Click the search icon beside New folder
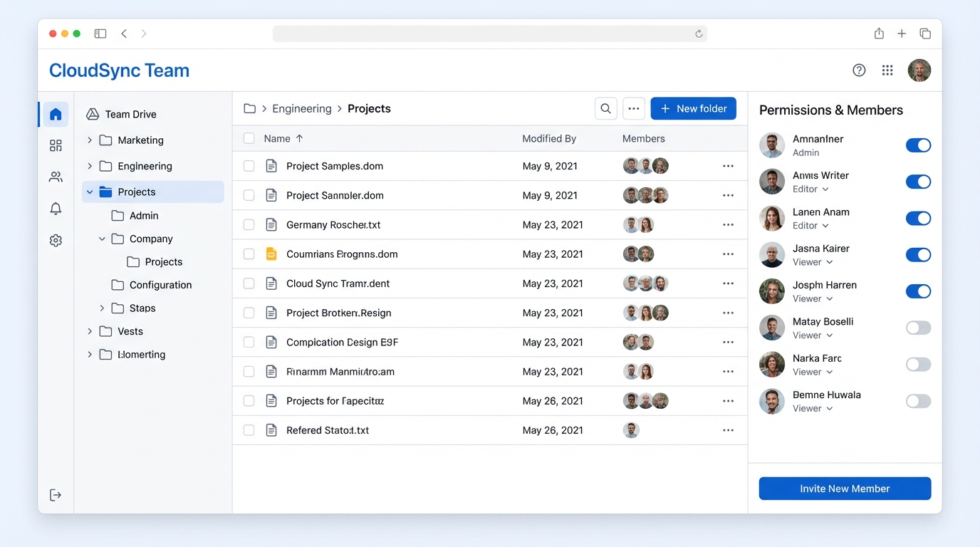Screen dimensions: 980x547 coord(605,109)
